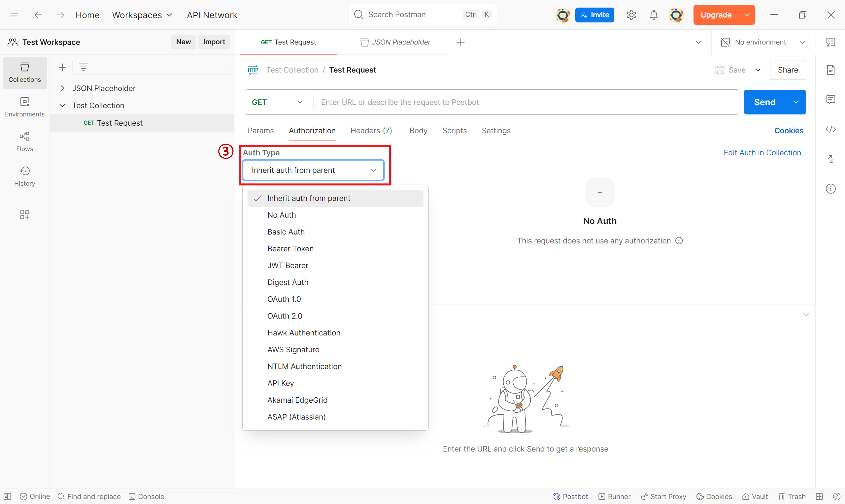Create new collection with plus icon
Screen dimensions: 845x504
[x=62, y=67]
